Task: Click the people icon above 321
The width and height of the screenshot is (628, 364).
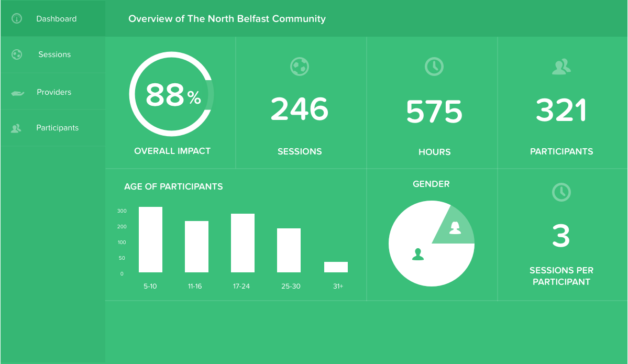Action: pyautogui.click(x=561, y=67)
